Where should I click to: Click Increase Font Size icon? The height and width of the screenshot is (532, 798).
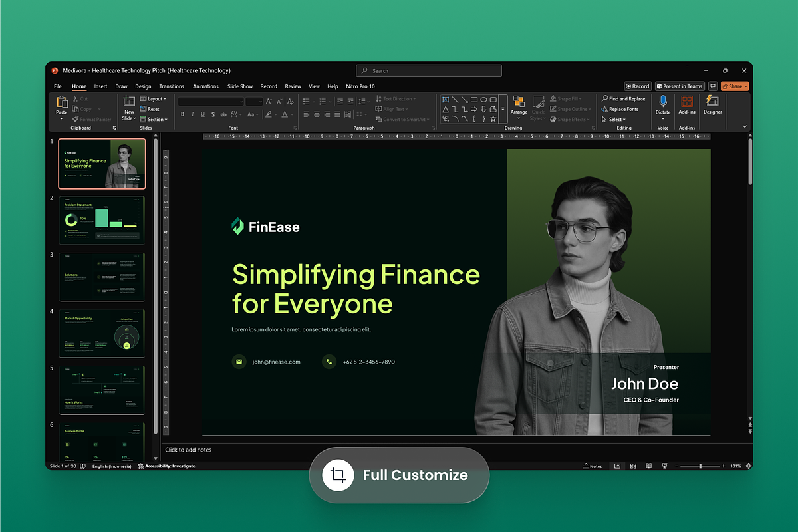point(269,101)
